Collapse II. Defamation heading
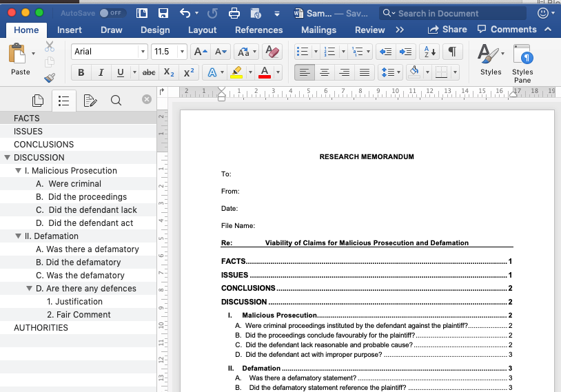 18,236
